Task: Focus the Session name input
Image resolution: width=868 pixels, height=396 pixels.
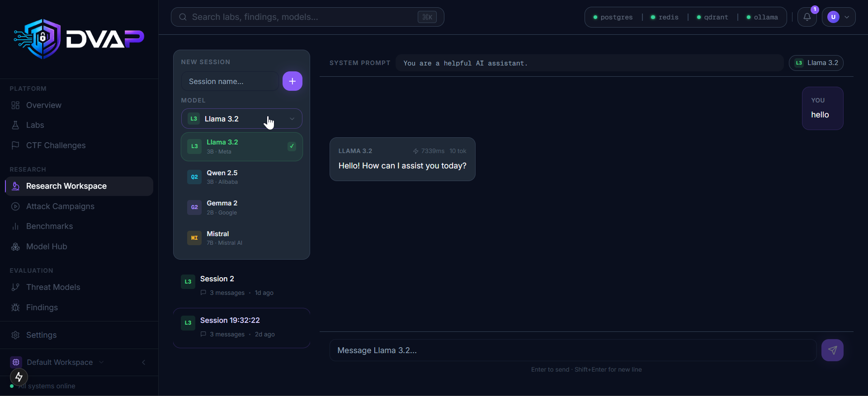Action: click(x=230, y=81)
